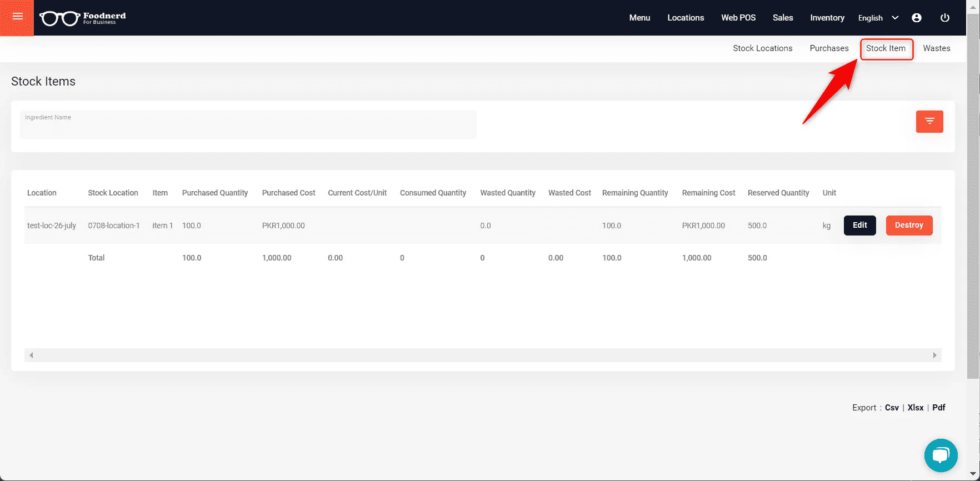Go to Locations in top navigation
980x481 pixels.
pyautogui.click(x=686, y=18)
